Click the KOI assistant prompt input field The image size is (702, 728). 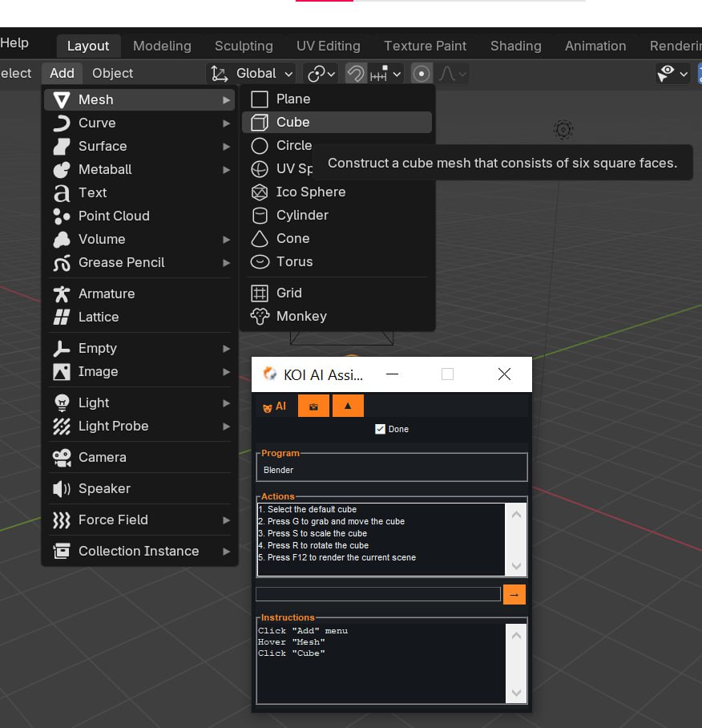(x=378, y=594)
